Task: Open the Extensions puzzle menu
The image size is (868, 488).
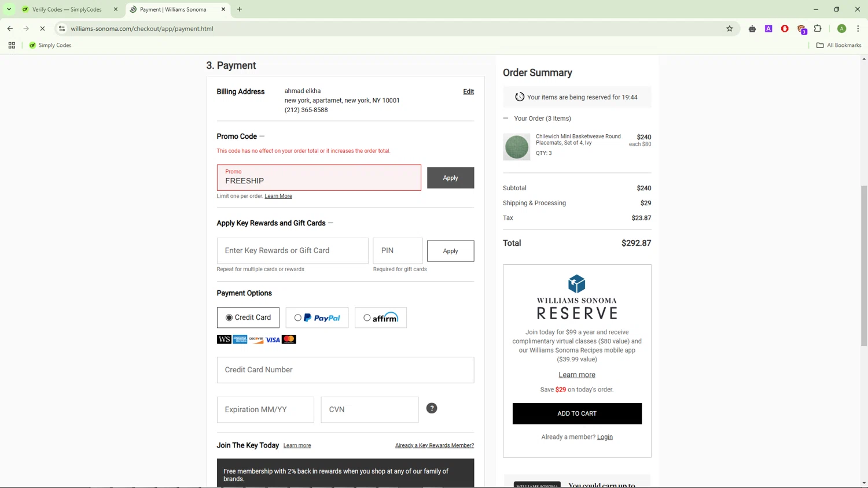Action: point(818,28)
